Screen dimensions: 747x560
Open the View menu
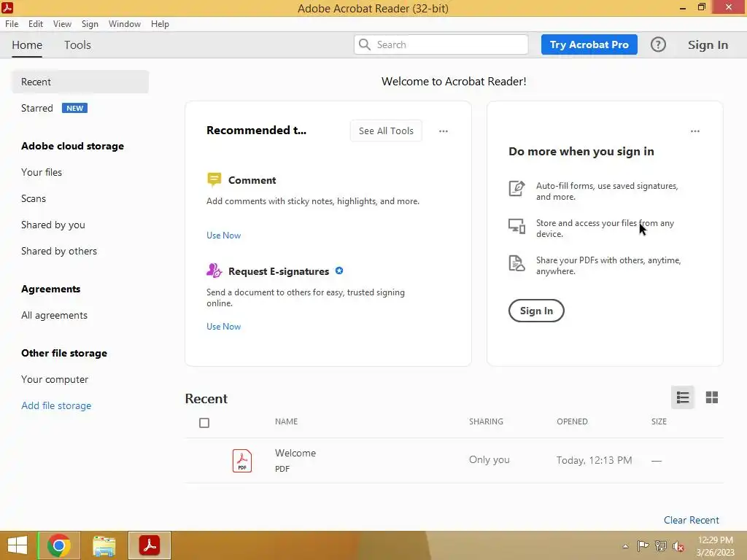tap(62, 24)
